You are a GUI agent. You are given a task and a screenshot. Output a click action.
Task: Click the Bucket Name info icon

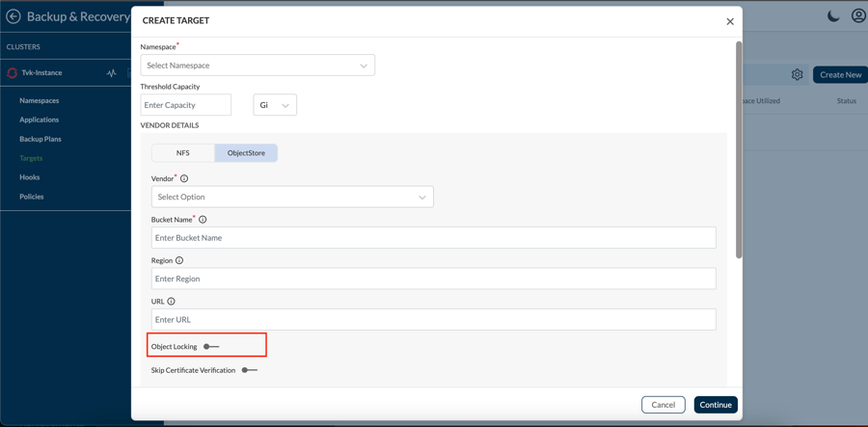point(203,220)
